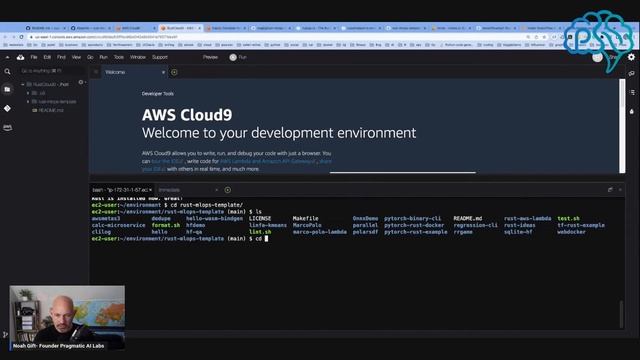Viewport: 640px width, 360px height.
Task: Follow the AWS Lambda and API Gateway link
Action: tap(268, 161)
